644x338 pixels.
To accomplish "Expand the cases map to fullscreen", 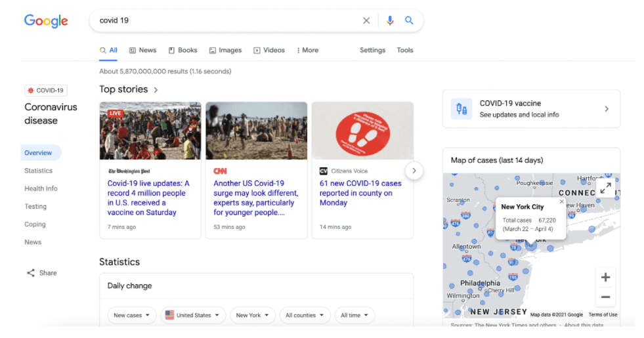I will pos(605,188).
